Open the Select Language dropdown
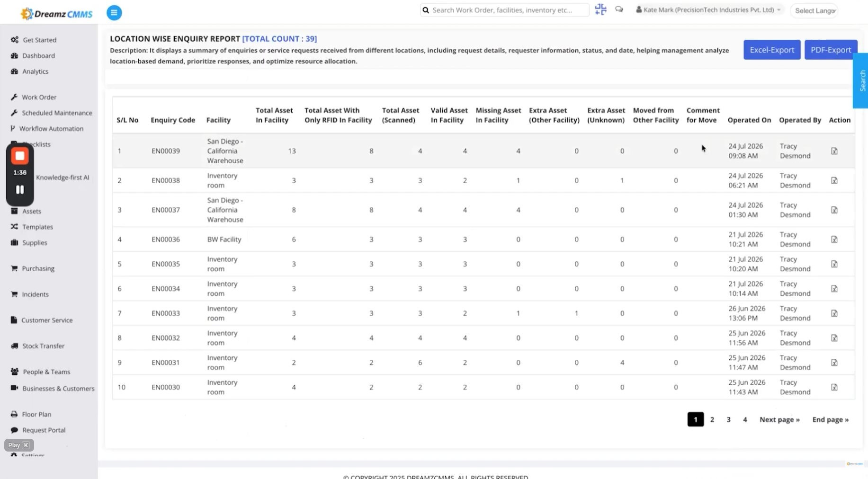868x479 pixels. coord(814,10)
